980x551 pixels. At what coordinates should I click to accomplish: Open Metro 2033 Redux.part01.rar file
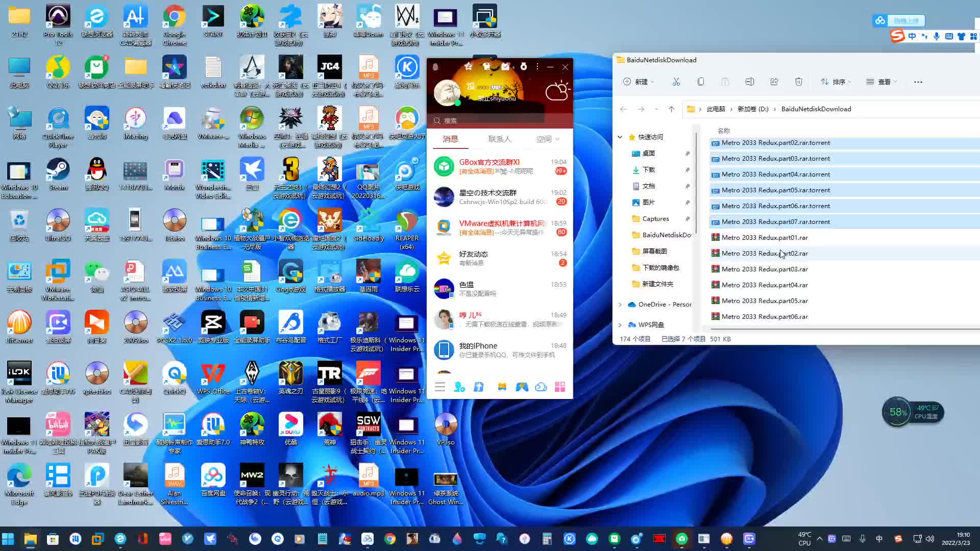(x=765, y=237)
